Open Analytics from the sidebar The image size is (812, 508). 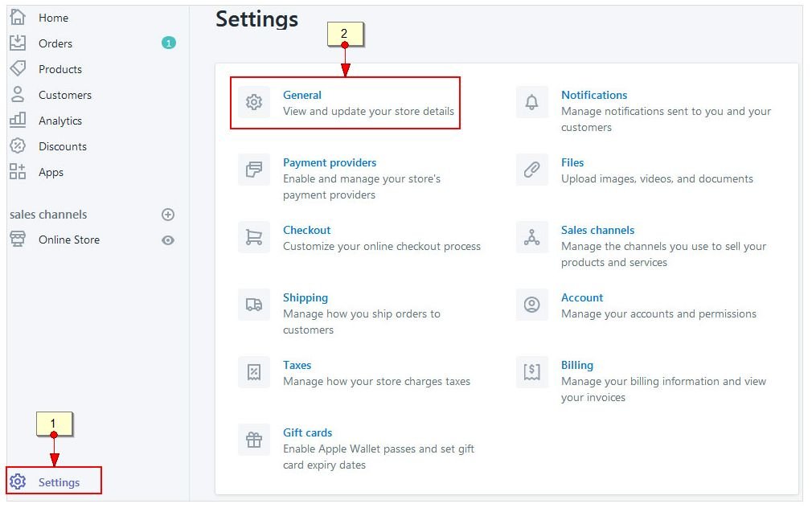tap(59, 121)
